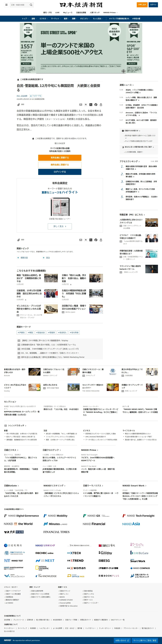The width and height of the screenshot is (162, 644).
Task: Click the upper share/export icon
Action: [101, 104]
